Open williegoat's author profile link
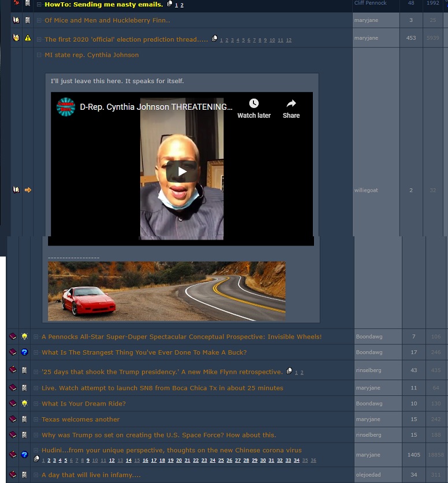The image size is (448, 483). tap(366, 190)
